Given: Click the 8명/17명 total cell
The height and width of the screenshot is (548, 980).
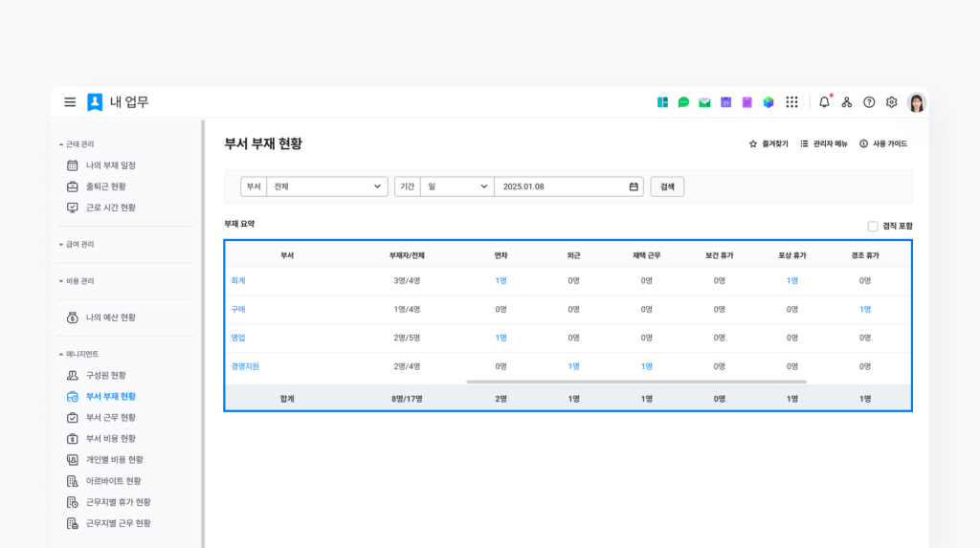Looking at the screenshot, I should tap(407, 399).
